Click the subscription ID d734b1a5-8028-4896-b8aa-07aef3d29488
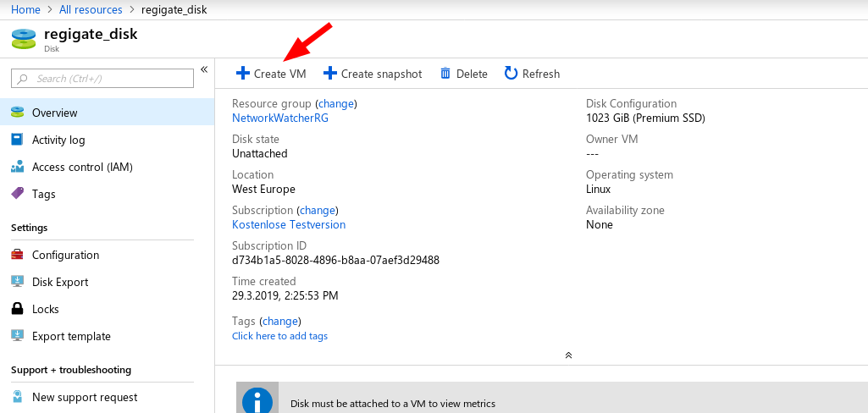 pos(335,260)
